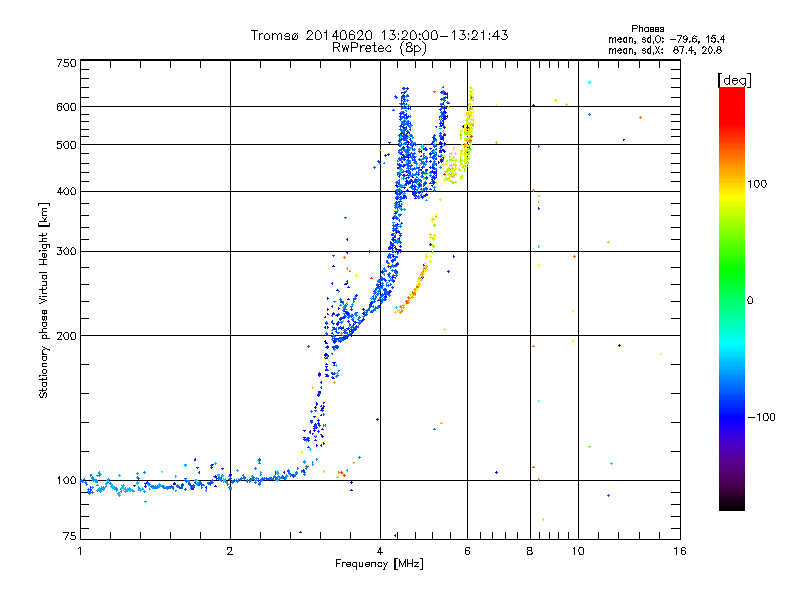The width and height of the screenshot is (800, 600).
Task: Click the y-axis tick label '75'
Action: point(70,536)
